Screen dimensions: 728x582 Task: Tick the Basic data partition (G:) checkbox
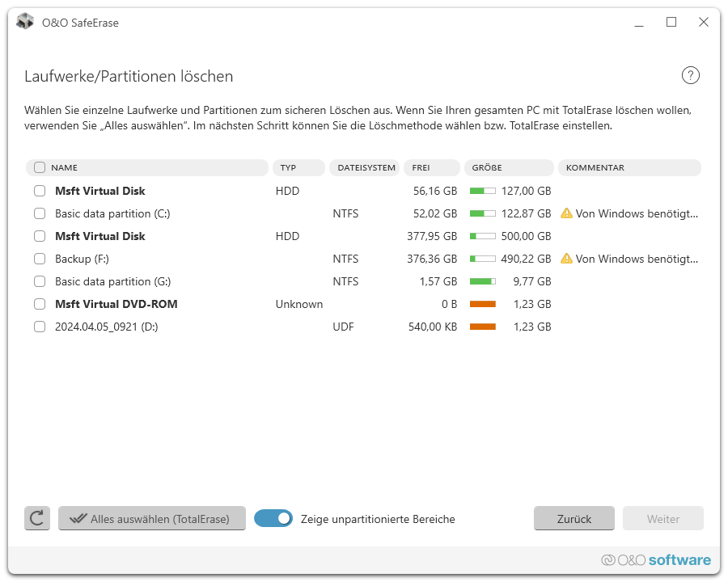40,281
